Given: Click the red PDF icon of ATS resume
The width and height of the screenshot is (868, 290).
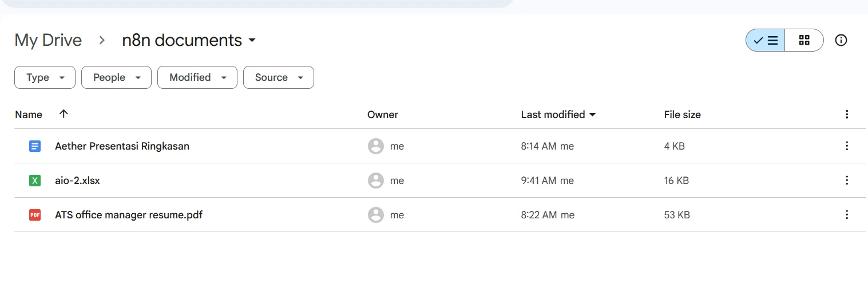Looking at the screenshot, I should [x=35, y=215].
